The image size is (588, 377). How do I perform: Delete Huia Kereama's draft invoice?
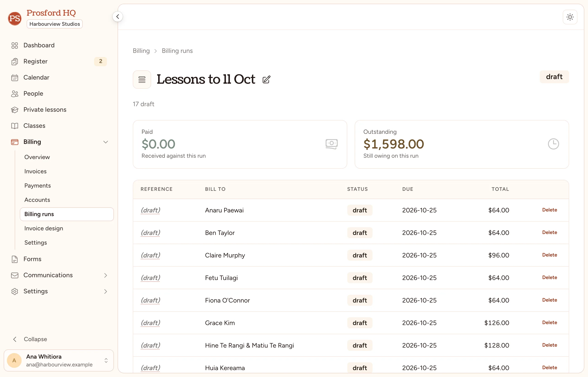tap(550, 367)
